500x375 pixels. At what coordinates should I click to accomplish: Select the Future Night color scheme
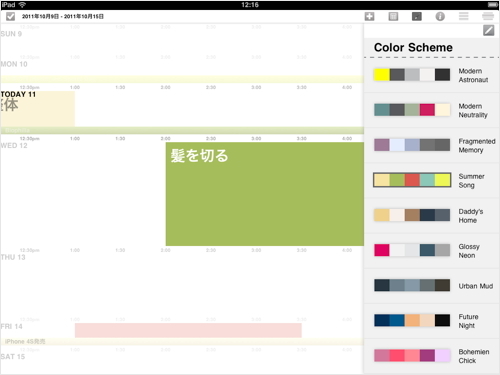point(431,321)
